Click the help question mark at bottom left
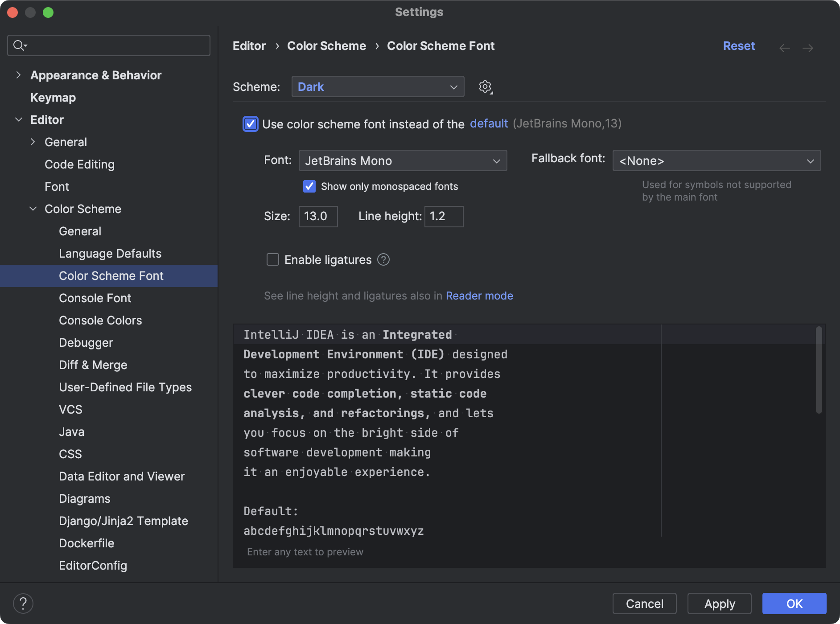The height and width of the screenshot is (624, 840). 24,603
